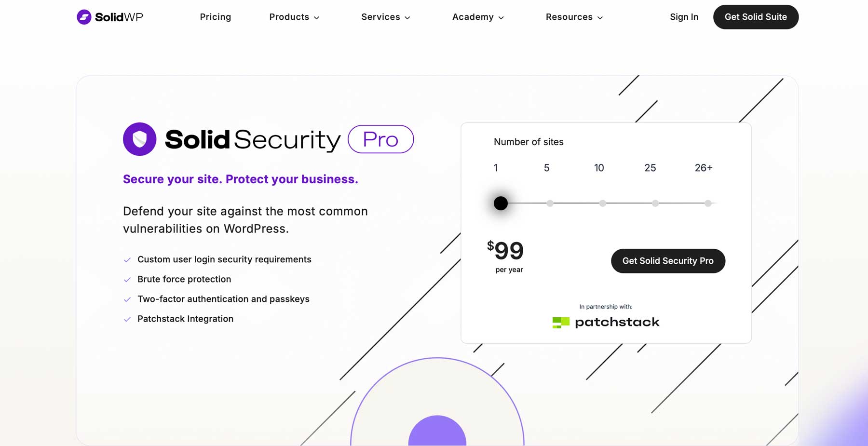Screen dimensions: 868x446
Task: Go to the Pricing page
Action: tap(216, 17)
